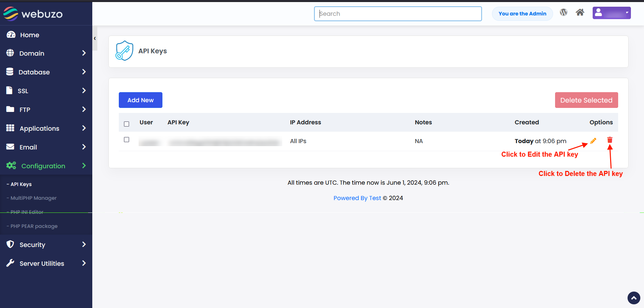The height and width of the screenshot is (308, 644).
Task: Click the API Key column header
Action: 178,122
